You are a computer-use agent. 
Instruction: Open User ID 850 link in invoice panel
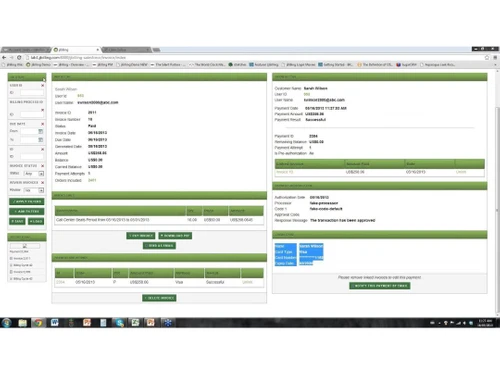[x=80, y=96]
